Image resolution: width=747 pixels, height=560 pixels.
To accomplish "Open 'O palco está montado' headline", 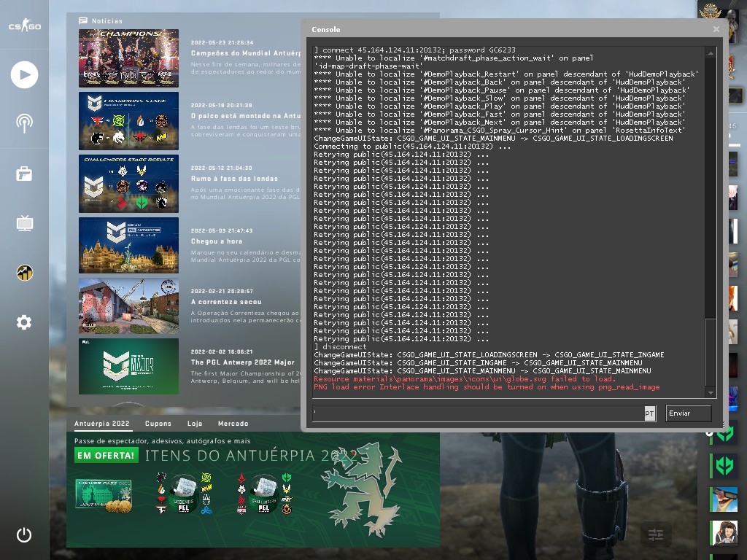I will tap(246, 116).
